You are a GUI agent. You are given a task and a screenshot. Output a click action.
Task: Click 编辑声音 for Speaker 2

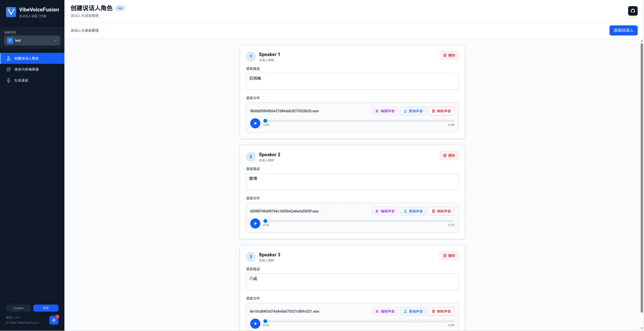click(x=385, y=211)
